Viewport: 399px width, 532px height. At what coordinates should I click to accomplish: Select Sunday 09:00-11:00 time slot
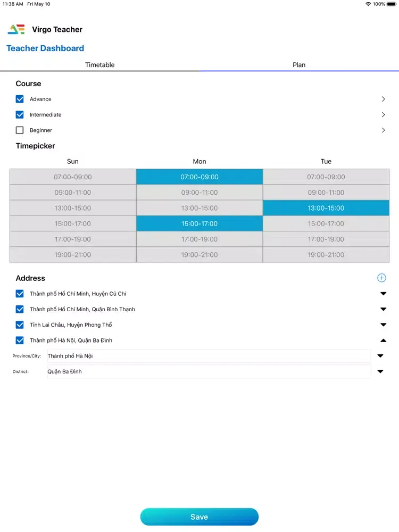[x=73, y=193]
